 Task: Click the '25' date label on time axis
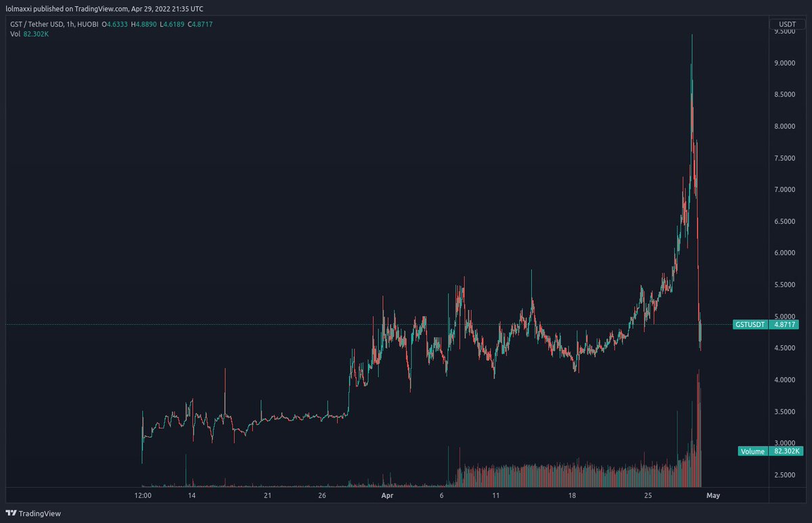click(648, 496)
